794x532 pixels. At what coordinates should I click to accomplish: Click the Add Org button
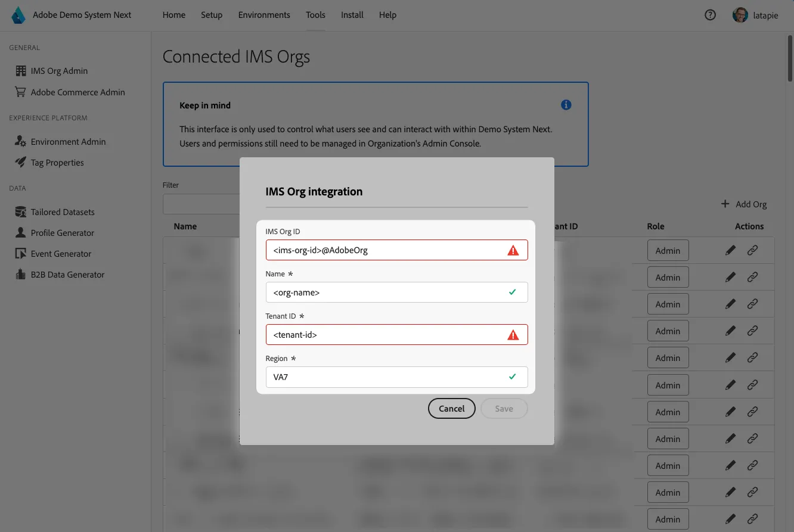[744, 204]
